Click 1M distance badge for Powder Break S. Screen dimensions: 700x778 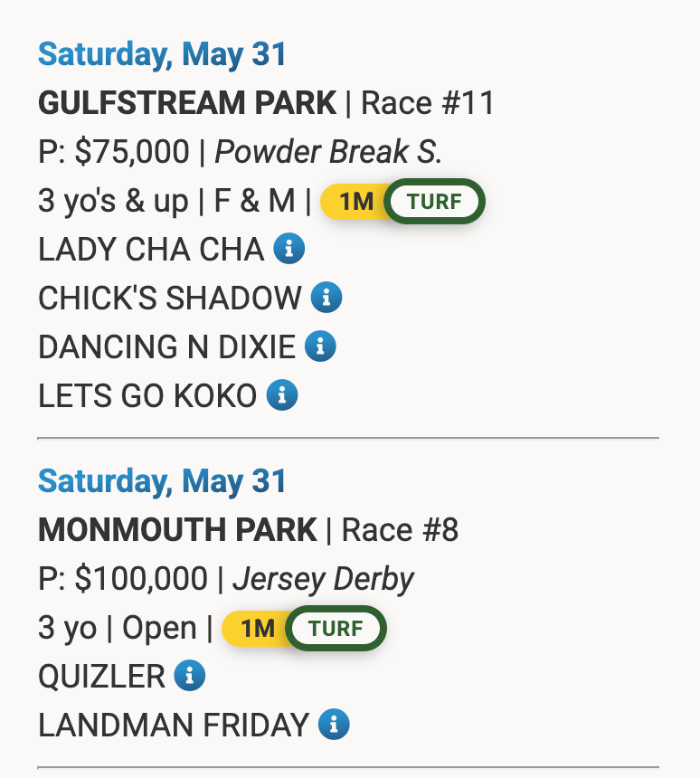tap(355, 202)
